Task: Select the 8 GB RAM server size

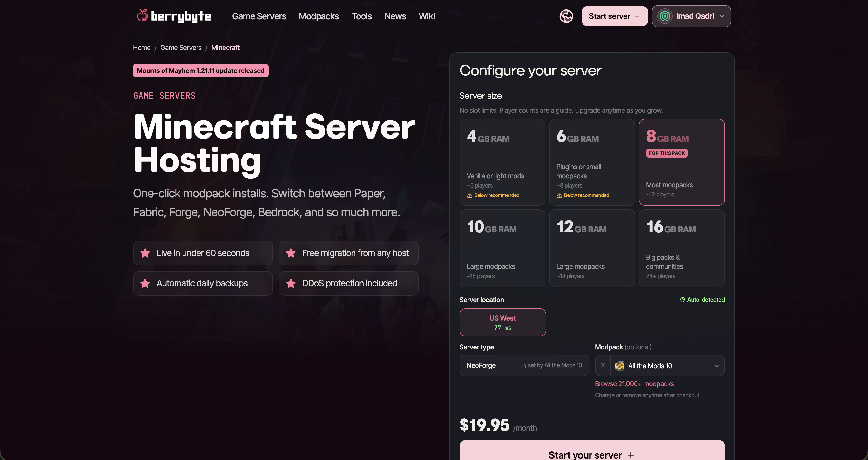Action: coord(681,162)
